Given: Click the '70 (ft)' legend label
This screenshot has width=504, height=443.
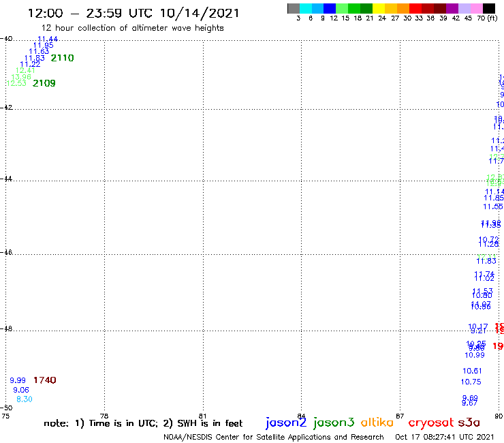Looking at the screenshot, I should tap(487, 18).
